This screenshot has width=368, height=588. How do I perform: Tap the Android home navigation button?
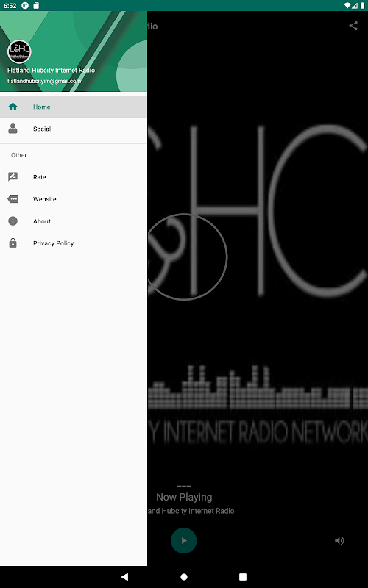[184, 577]
